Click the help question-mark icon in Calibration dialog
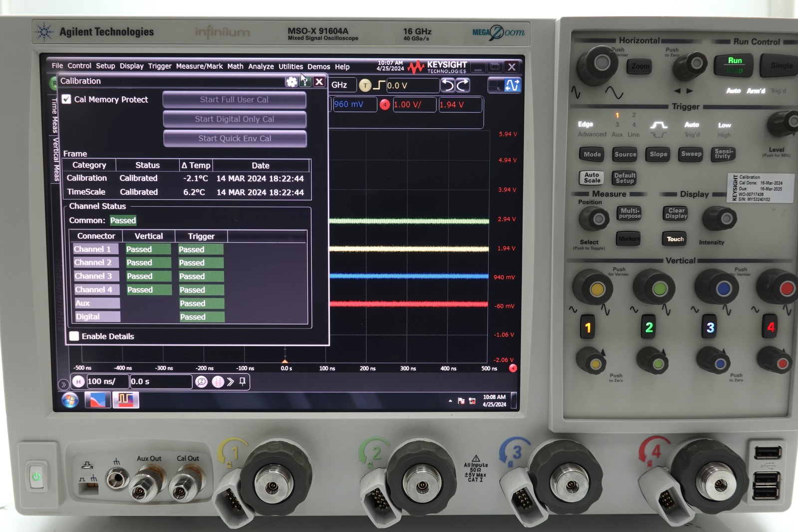This screenshot has height=532, width=798. pos(305,82)
